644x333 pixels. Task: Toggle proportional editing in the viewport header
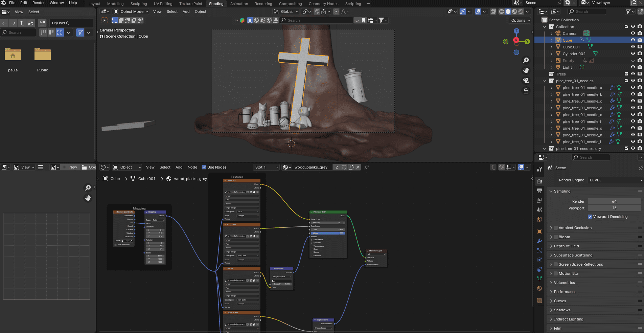[x=336, y=12]
